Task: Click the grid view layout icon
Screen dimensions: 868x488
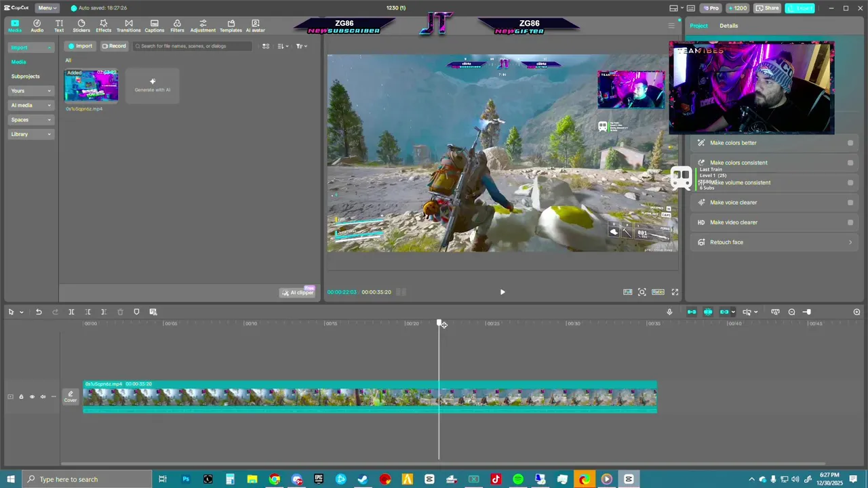Action: click(266, 46)
